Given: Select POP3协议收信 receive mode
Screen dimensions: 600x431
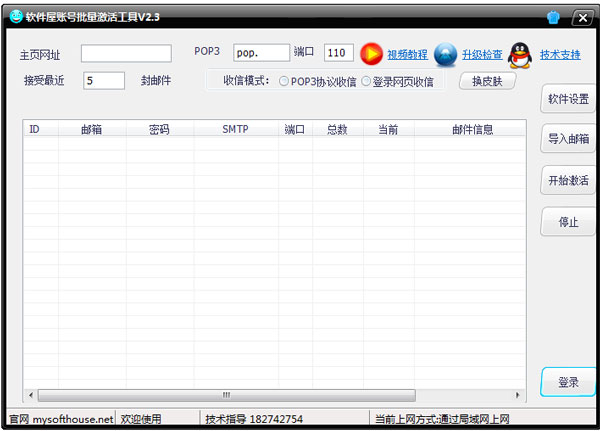Looking at the screenshot, I should click(x=285, y=81).
